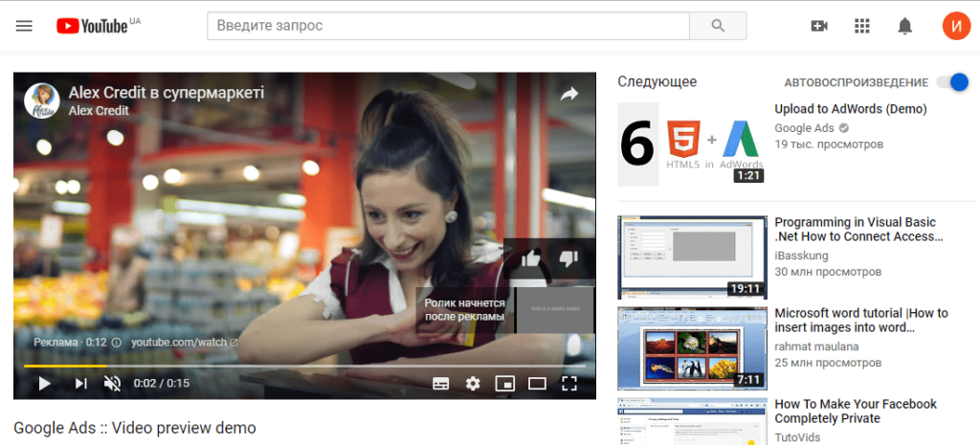Open the YouTube apps grid
980x445 pixels.
[862, 26]
